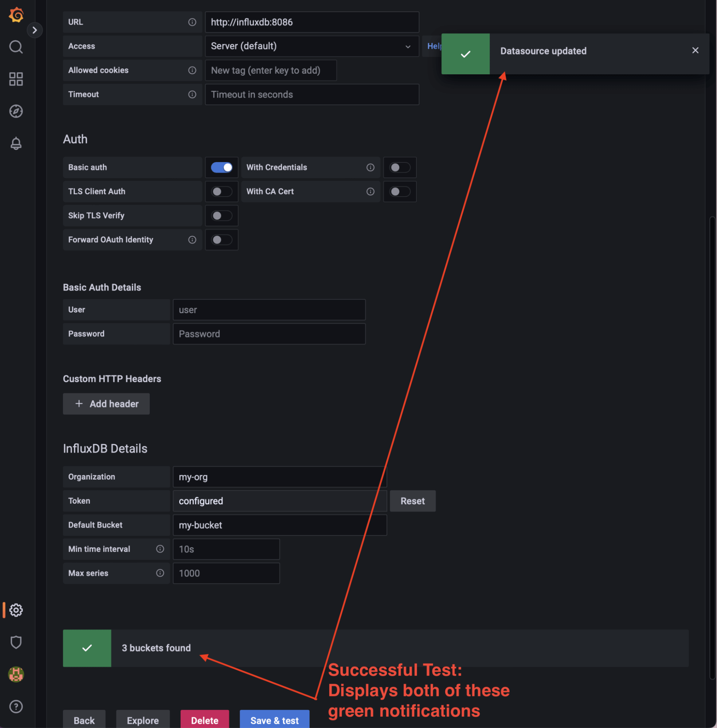Dismiss the Datasource updated notification

(x=695, y=51)
